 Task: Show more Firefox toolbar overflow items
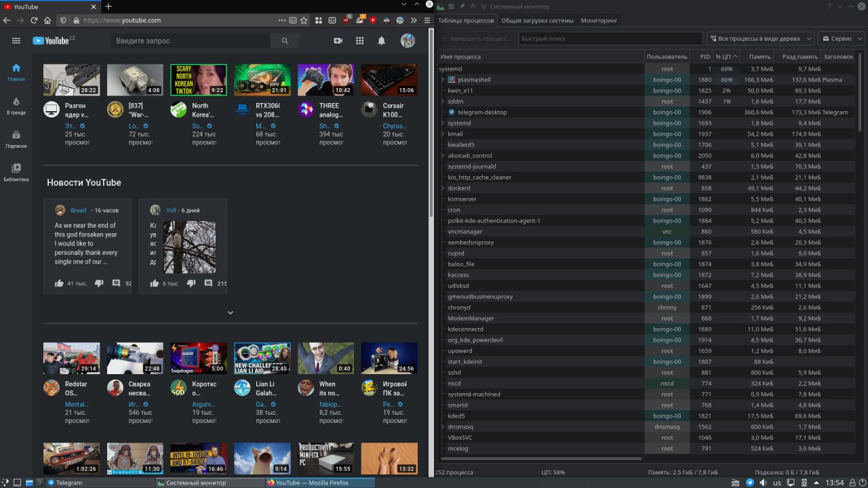[413, 20]
